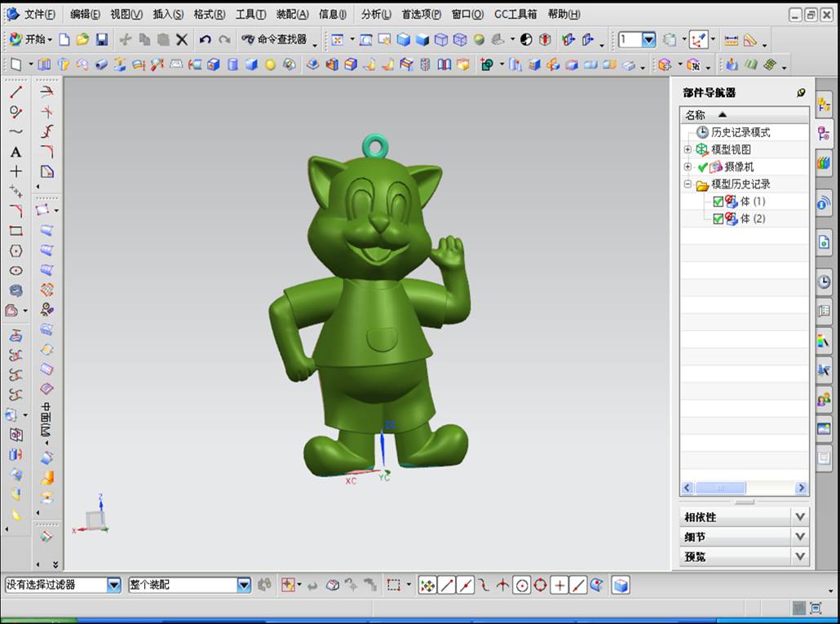Launch the 命令查找器 command finder

274,39
